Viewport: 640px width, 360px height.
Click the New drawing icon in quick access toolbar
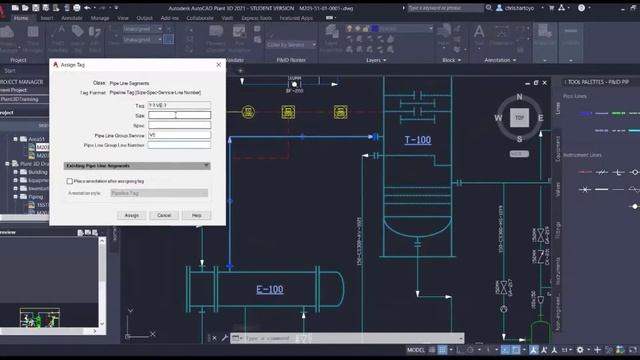click(x=15, y=8)
